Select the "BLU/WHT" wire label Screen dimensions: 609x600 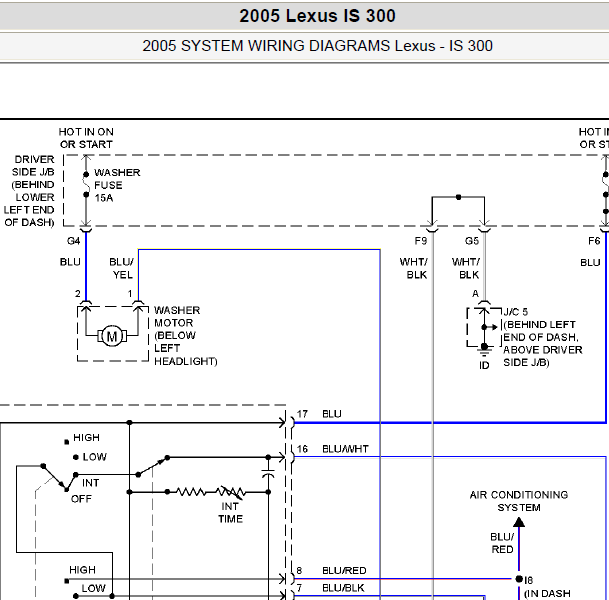[x=345, y=449]
